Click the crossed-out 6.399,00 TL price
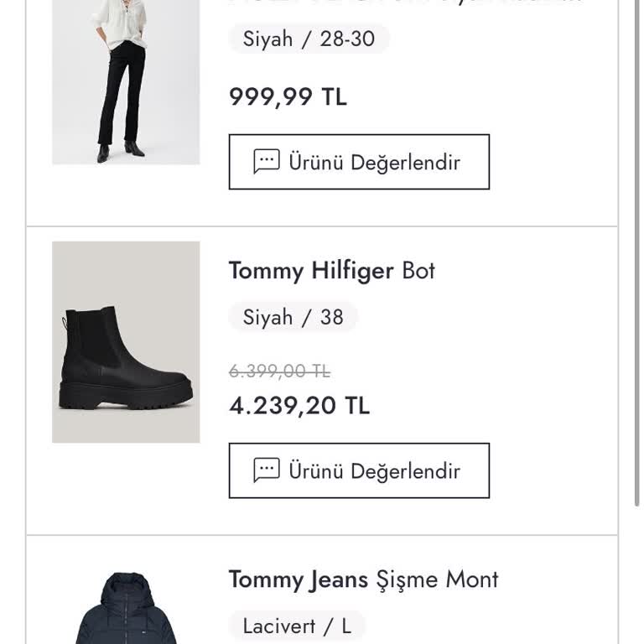644x644 pixels. pos(279,371)
